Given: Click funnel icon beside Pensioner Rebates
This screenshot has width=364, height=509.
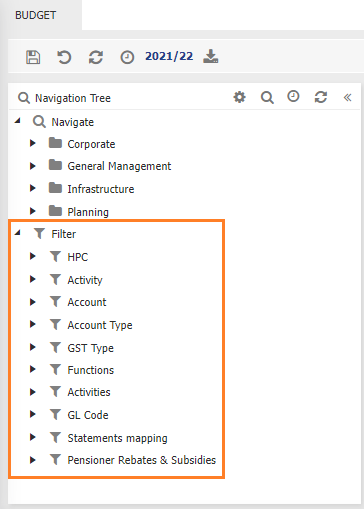Looking at the screenshot, I should [55, 460].
